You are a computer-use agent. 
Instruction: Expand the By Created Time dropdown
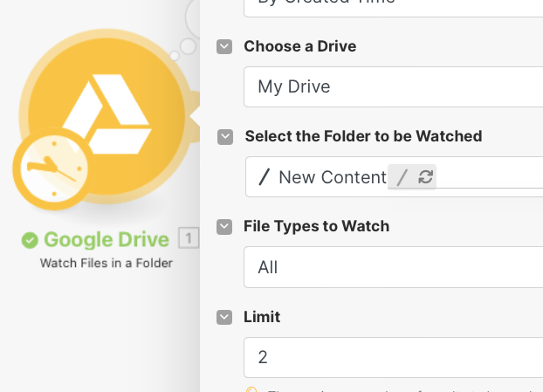(x=393, y=4)
